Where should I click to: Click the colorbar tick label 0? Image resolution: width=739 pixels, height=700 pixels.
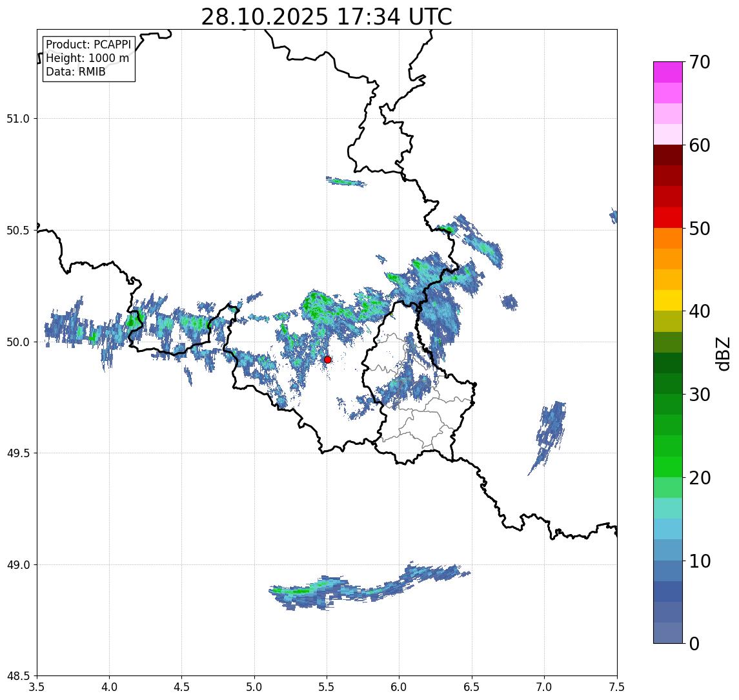pos(694,643)
